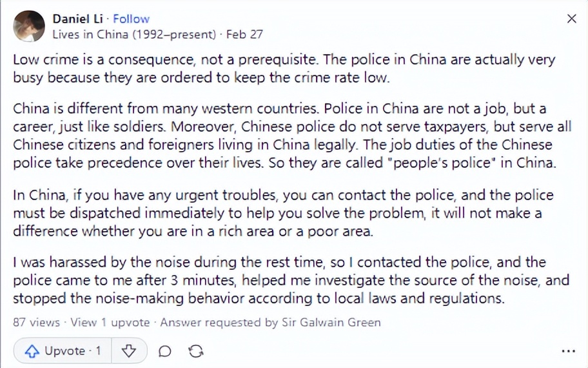The image size is (588, 368).
Task: Click paragraph beginning 'I was harassed'
Action: pos(284,280)
